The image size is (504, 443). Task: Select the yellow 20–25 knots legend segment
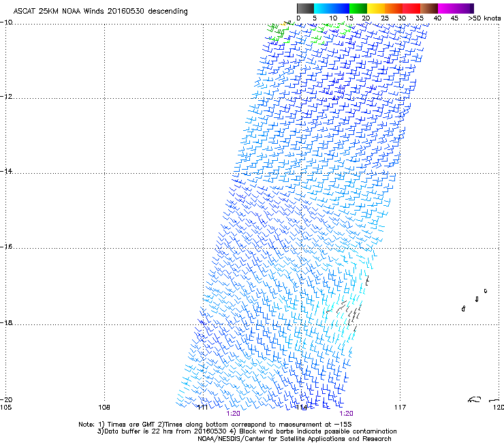click(376, 8)
